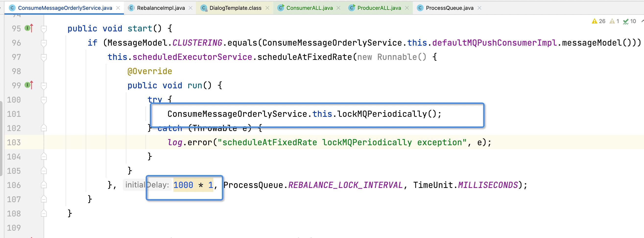Click the implements-method gutter icon on line 99
Image resolution: width=644 pixels, height=238 pixels.
pos(29,85)
